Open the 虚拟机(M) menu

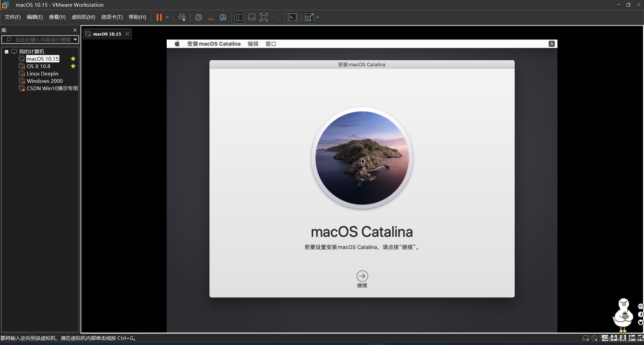[x=84, y=17]
